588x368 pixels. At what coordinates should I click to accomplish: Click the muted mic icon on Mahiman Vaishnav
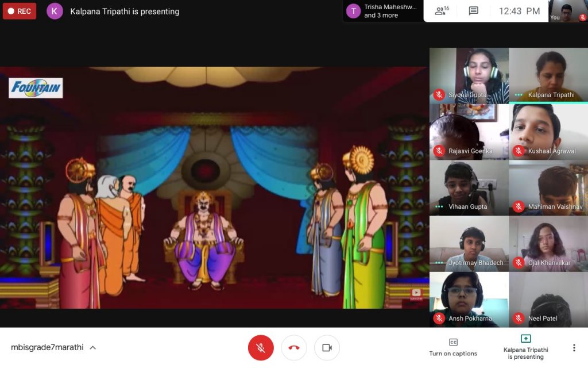(519, 206)
